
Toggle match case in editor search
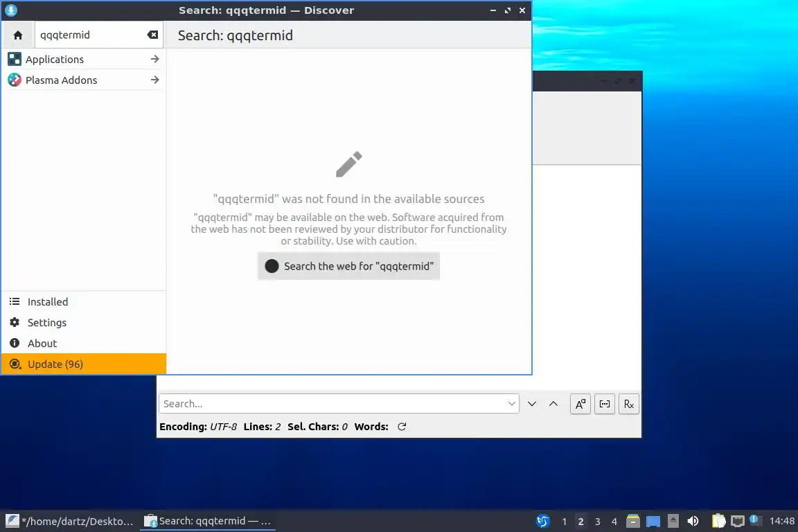580,405
